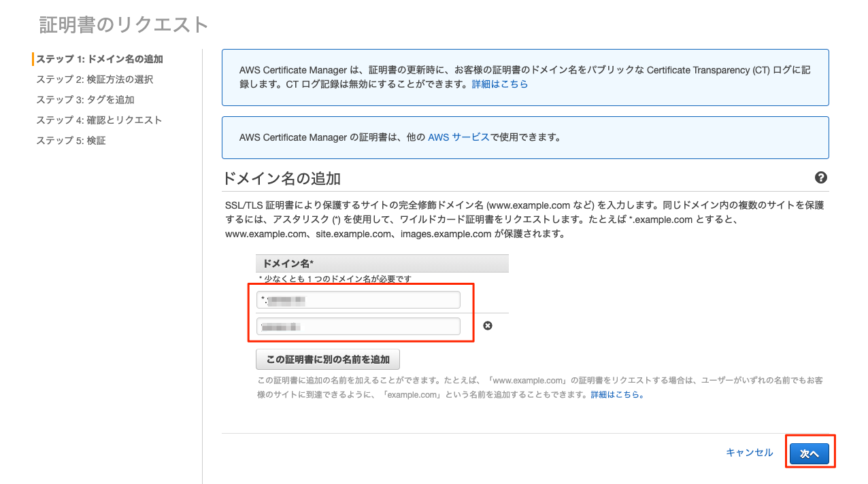868x484 pixels.
Task: Go to Step 2 検証方法の選択
Action: tap(95, 80)
